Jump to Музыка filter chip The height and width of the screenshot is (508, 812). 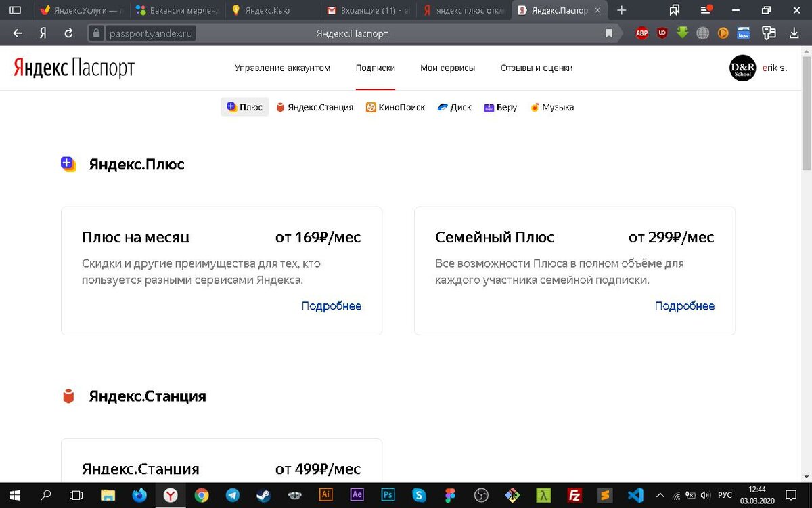coord(552,107)
